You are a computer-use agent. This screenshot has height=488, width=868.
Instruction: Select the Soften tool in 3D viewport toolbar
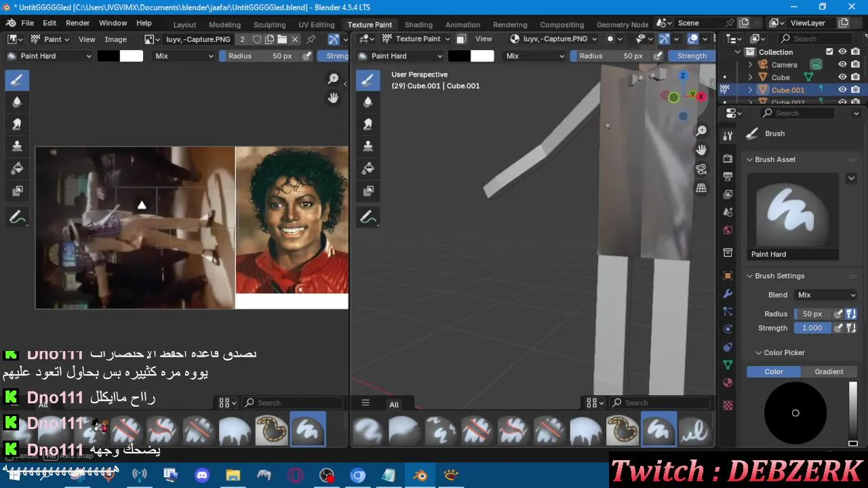pyautogui.click(x=368, y=102)
